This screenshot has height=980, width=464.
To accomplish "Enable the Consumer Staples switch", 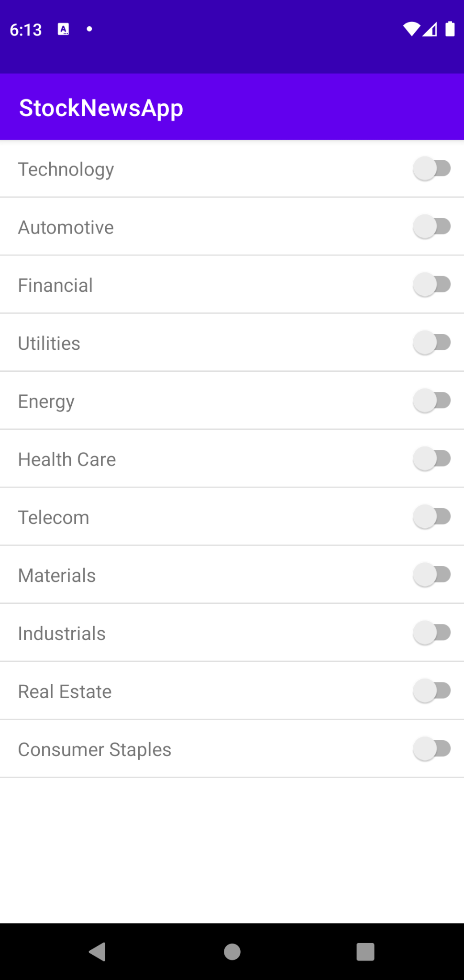I will pos(432,749).
